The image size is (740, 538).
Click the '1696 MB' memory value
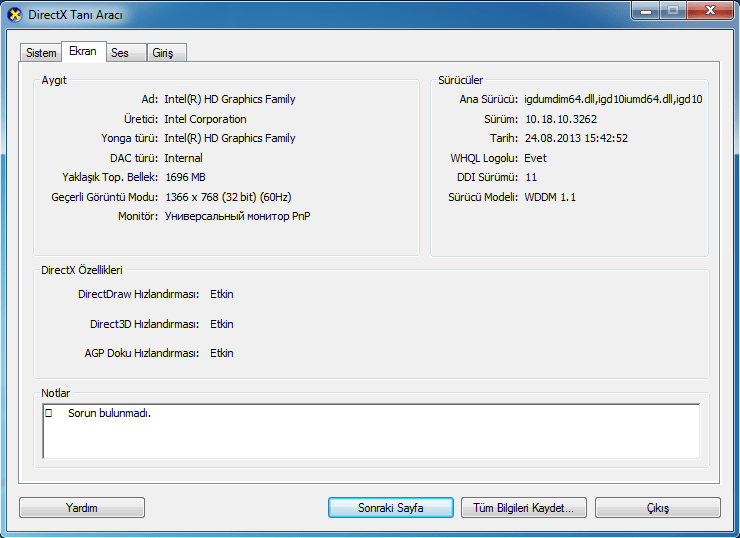[x=185, y=177]
